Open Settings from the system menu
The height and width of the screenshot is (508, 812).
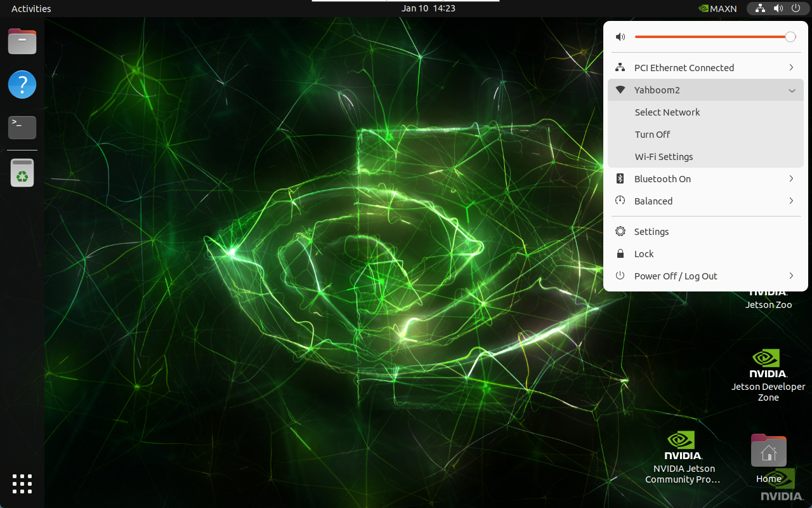(652, 232)
